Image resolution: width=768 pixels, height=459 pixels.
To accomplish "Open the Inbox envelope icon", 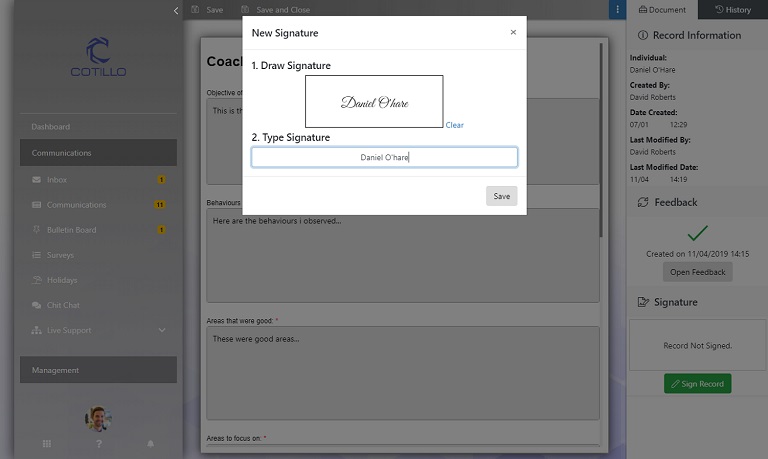I will (x=36, y=180).
